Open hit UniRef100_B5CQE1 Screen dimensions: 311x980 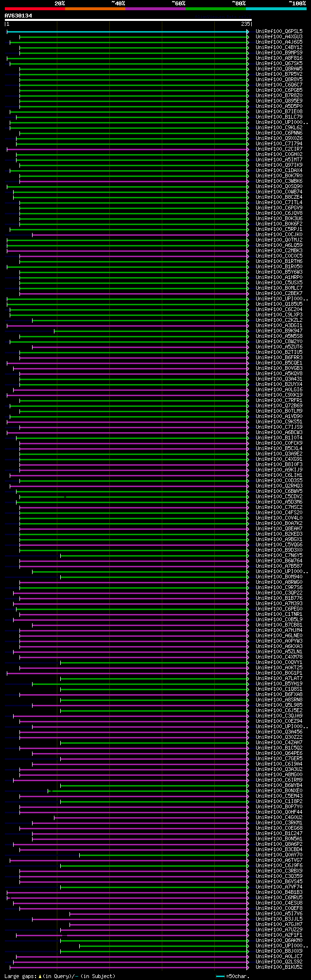pos(279,363)
